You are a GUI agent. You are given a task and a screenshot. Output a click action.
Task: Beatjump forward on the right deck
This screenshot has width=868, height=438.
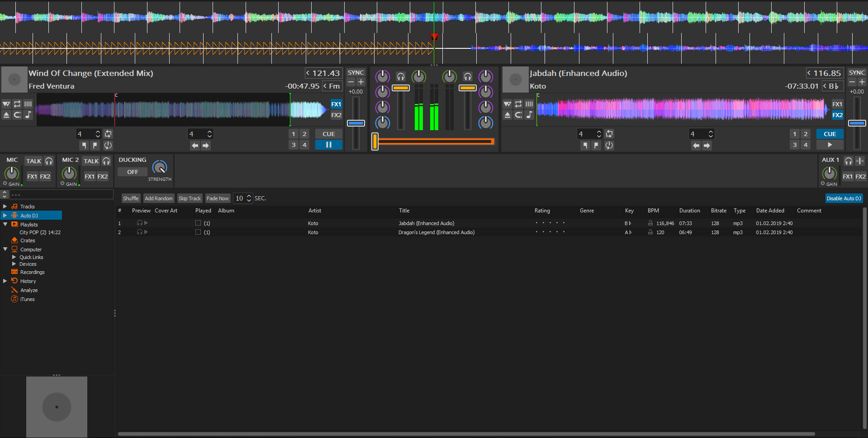click(707, 145)
